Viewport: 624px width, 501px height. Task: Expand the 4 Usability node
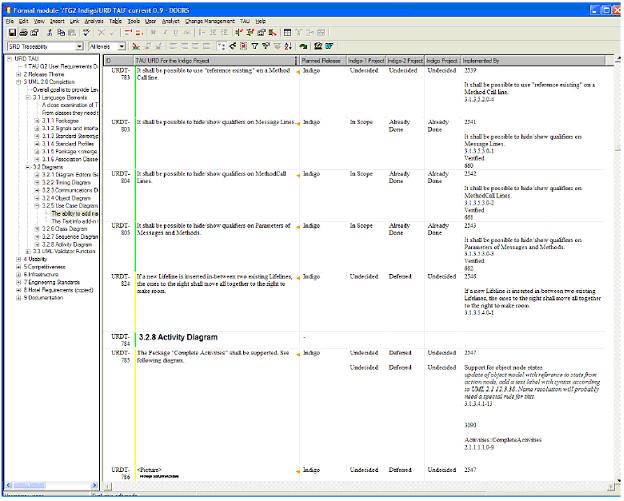[19, 259]
